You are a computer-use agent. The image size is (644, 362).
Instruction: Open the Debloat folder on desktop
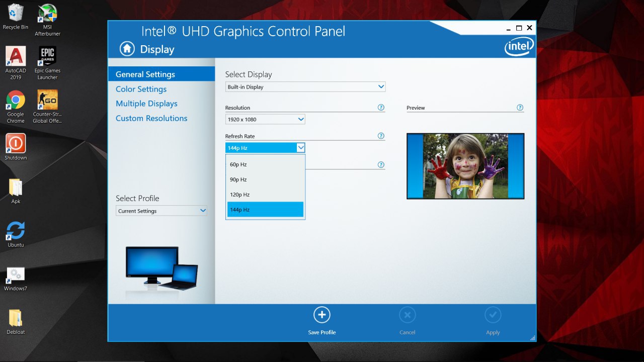click(16, 322)
